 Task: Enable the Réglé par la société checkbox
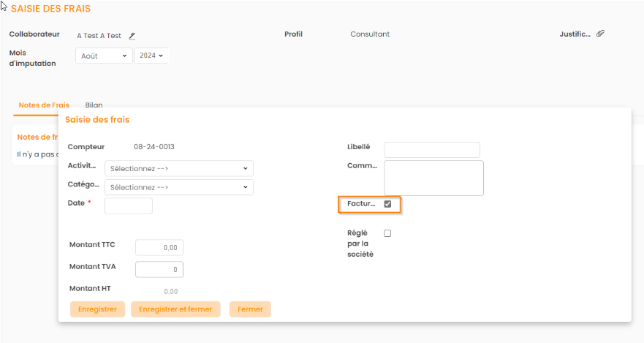coord(387,233)
